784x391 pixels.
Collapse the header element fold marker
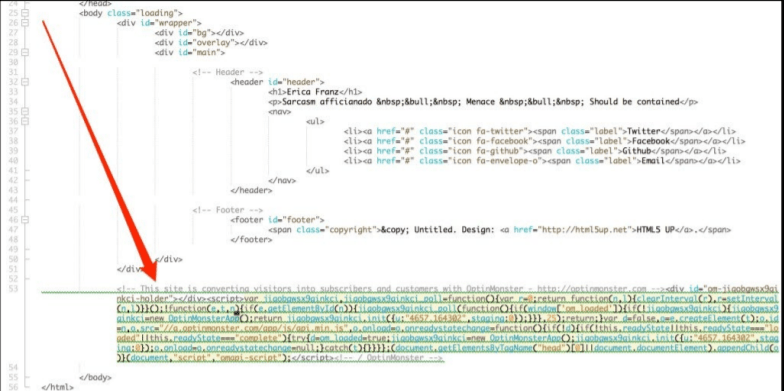pyautogui.click(x=24, y=82)
